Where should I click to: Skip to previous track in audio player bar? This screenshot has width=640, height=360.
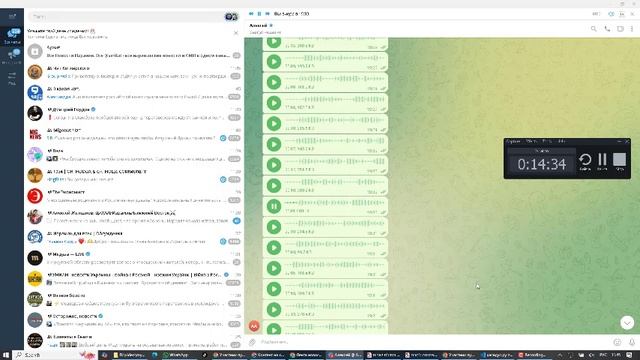251,14
